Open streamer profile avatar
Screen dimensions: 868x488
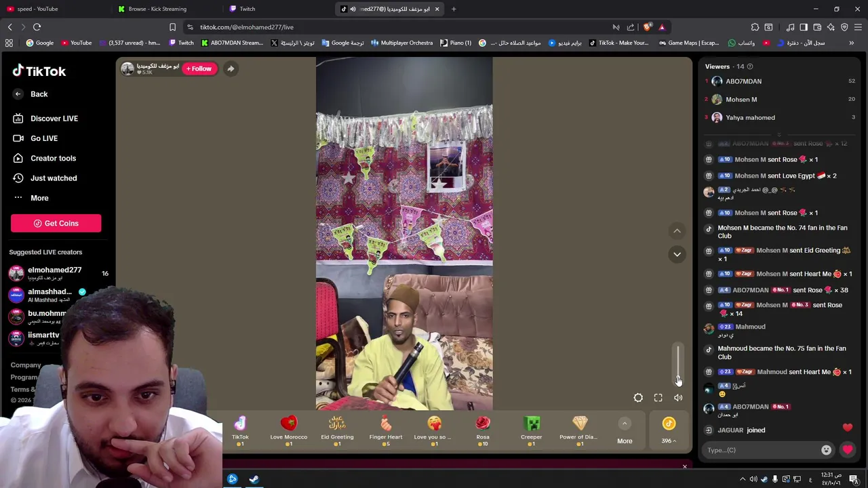[x=127, y=68]
